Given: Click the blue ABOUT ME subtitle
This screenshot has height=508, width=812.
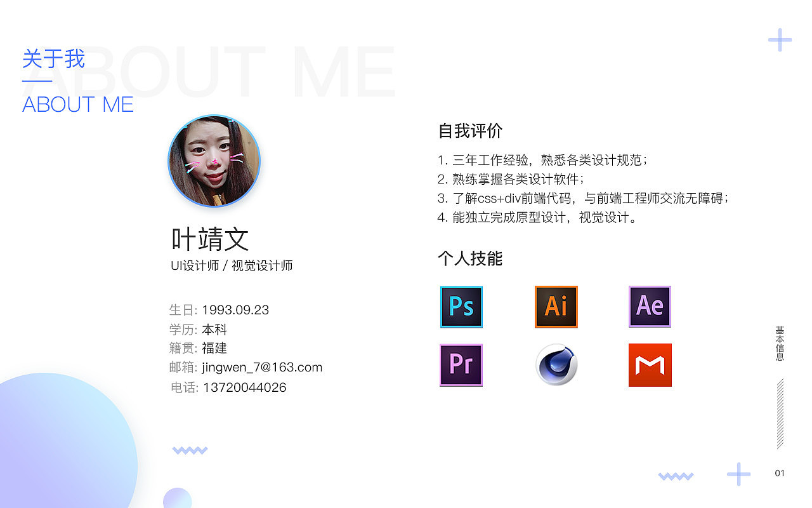Looking at the screenshot, I should 78,104.
